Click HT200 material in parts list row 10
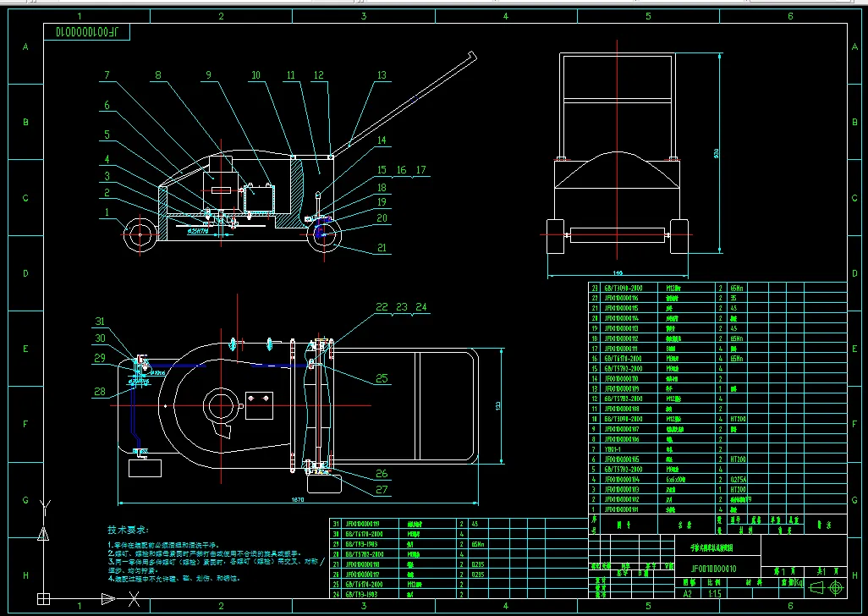 [x=739, y=419]
